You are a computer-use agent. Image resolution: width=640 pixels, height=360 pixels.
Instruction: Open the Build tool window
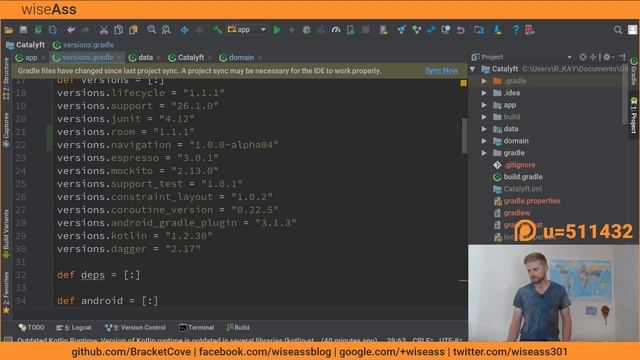[x=238, y=327]
